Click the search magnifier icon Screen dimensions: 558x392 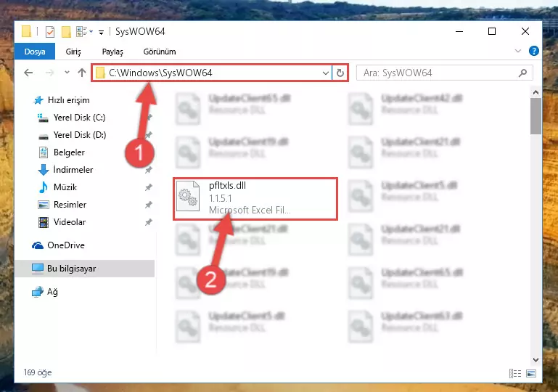coord(522,73)
